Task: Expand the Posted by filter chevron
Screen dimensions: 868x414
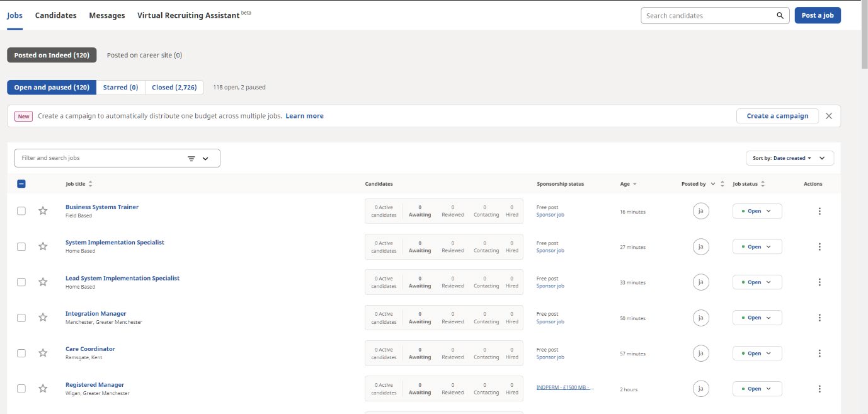Action: click(713, 184)
